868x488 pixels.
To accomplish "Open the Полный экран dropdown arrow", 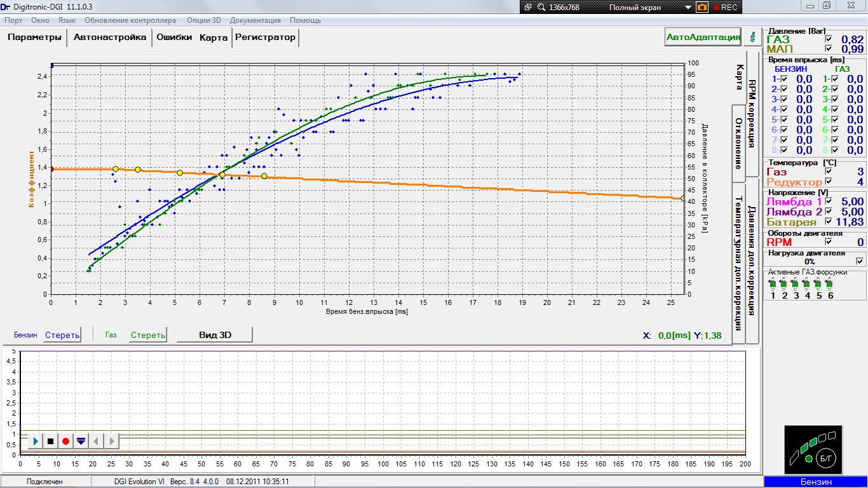I will 688,8.
